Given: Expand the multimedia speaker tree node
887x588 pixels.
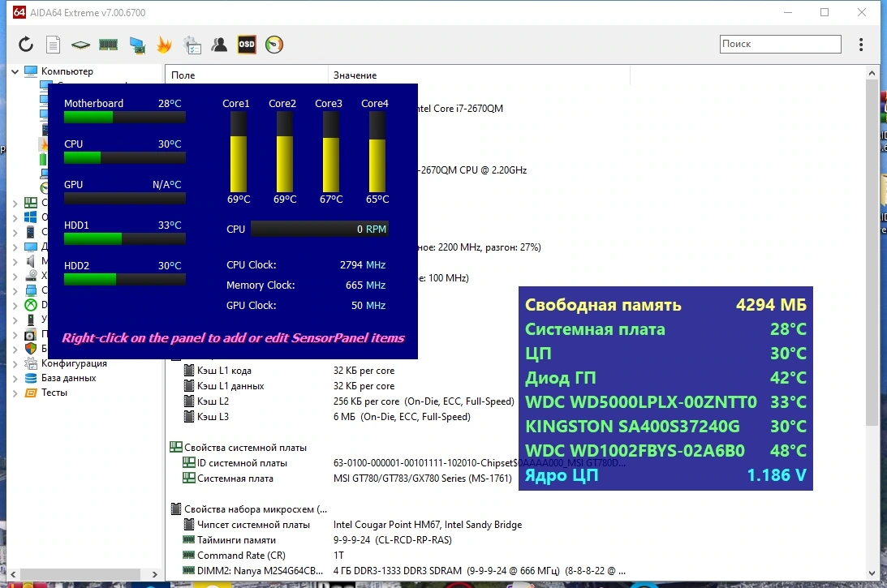Looking at the screenshot, I should (15, 260).
